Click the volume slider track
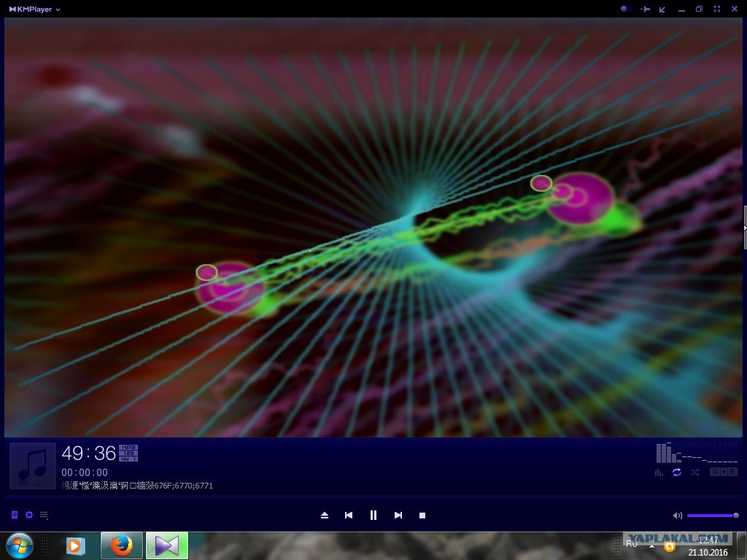Screen dimensions: 747x560 [713, 516]
